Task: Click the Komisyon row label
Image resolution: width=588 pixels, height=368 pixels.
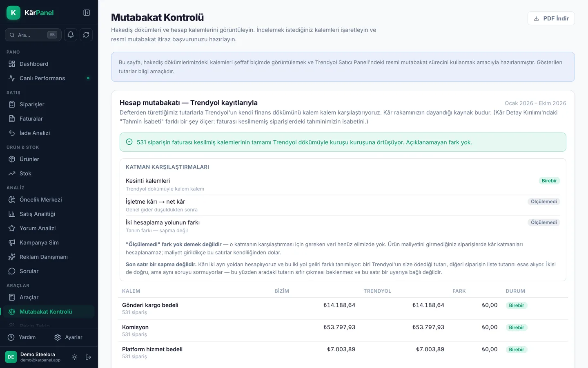Action: pyautogui.click(x=135, y=327)
